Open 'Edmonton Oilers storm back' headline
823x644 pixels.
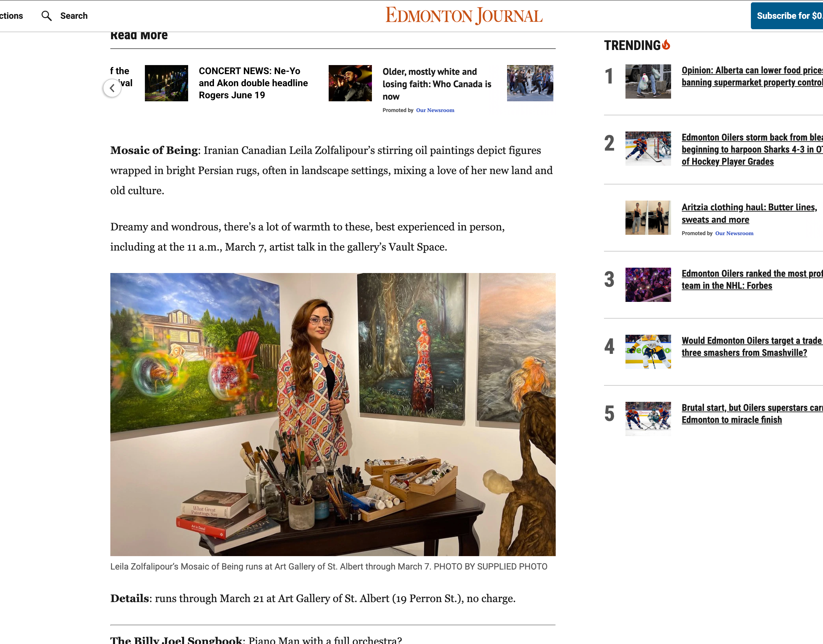pyautogui.click(x=752, y=149)
